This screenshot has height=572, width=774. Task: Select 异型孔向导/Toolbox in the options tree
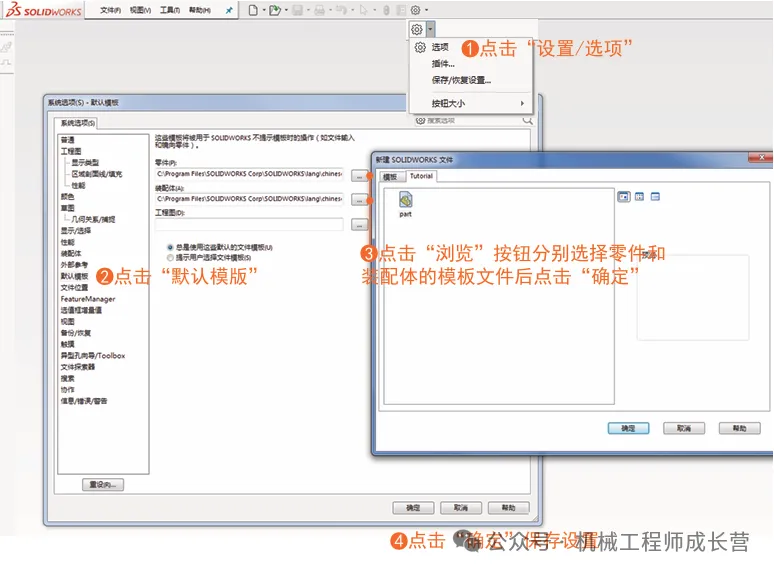pyautogui.click(x=93, y=356)
